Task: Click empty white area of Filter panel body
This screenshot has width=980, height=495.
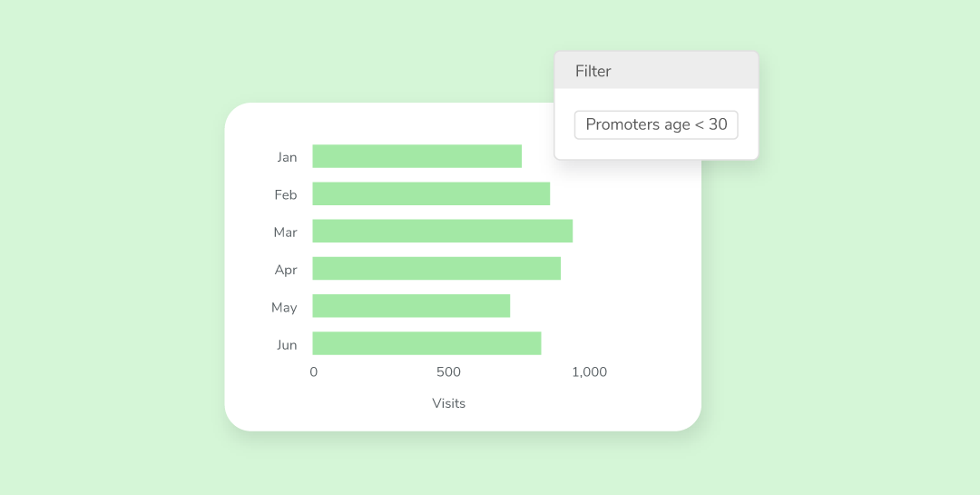Action: pyautogui.click(x=656, y=149)
